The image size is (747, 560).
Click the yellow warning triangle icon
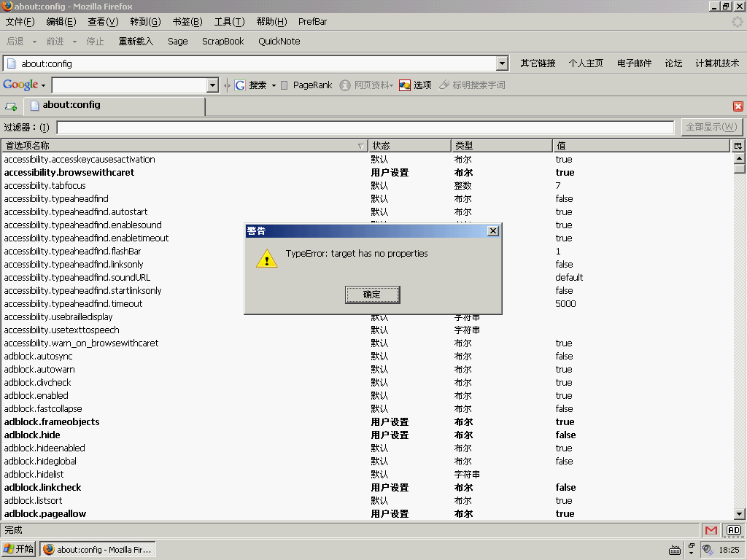pos(267,259)
